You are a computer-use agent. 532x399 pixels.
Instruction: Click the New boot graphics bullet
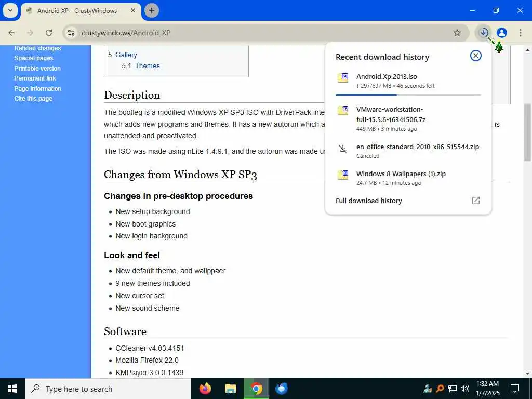[145, 224]
